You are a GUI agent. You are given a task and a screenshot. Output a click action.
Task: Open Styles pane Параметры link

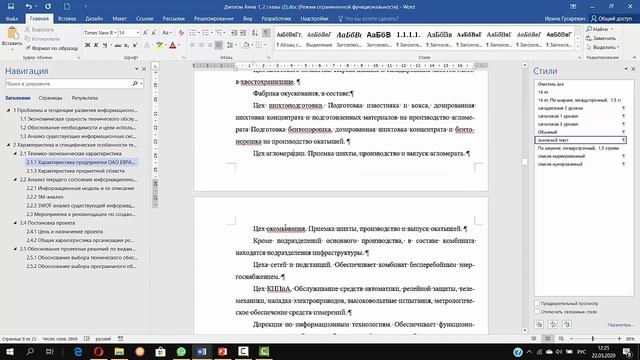click(x=620, y=325)
